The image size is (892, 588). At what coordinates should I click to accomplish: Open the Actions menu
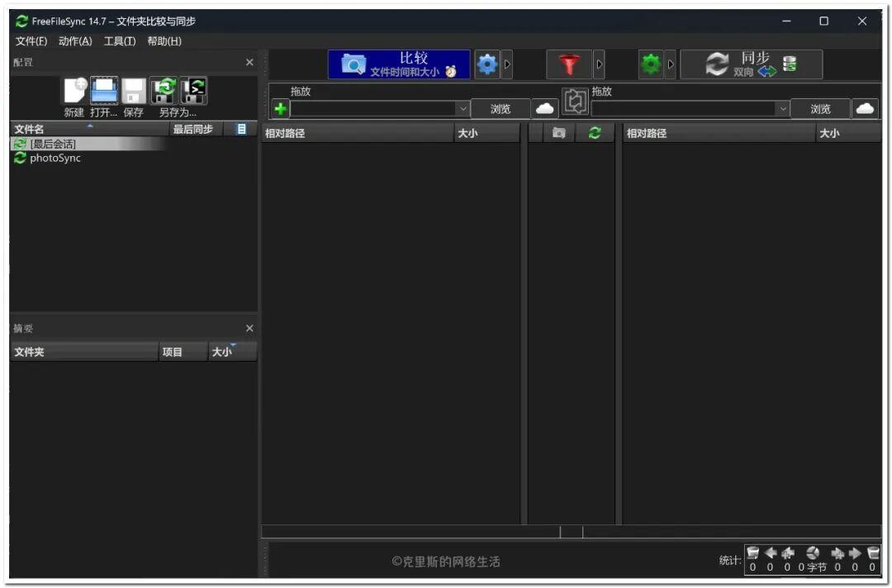tap(75, 41)
